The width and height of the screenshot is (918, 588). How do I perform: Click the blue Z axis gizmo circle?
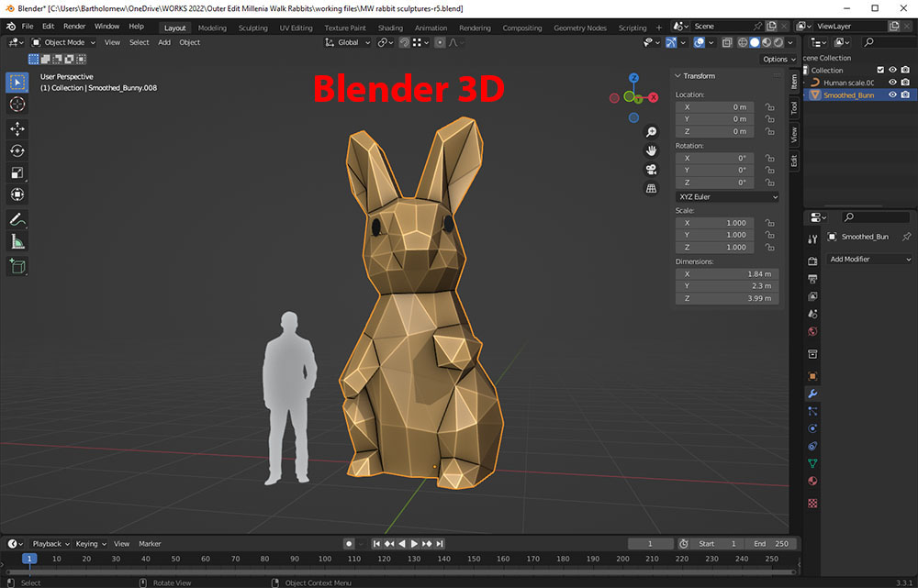click(633, 78)
